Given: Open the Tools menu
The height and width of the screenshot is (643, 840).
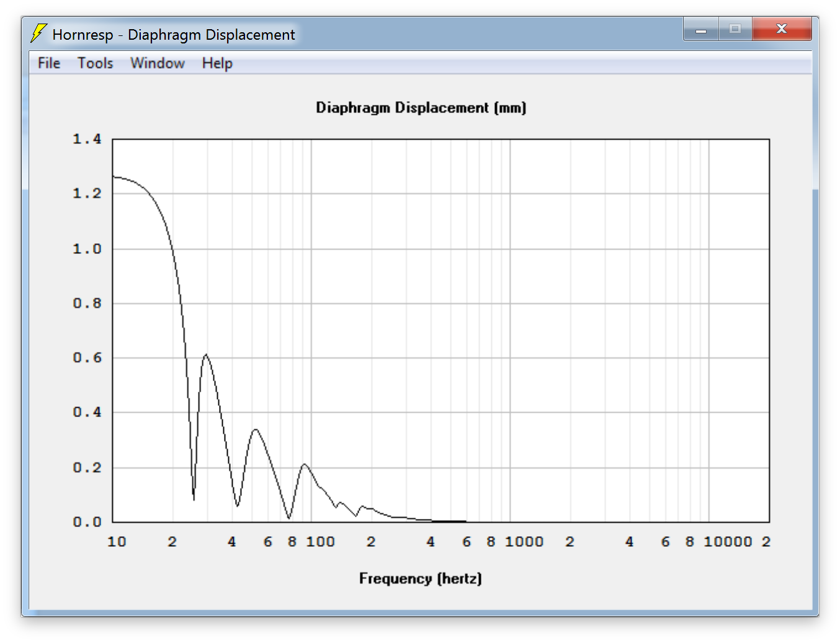Looking at the screenshot, I should [x=95, y=63].
